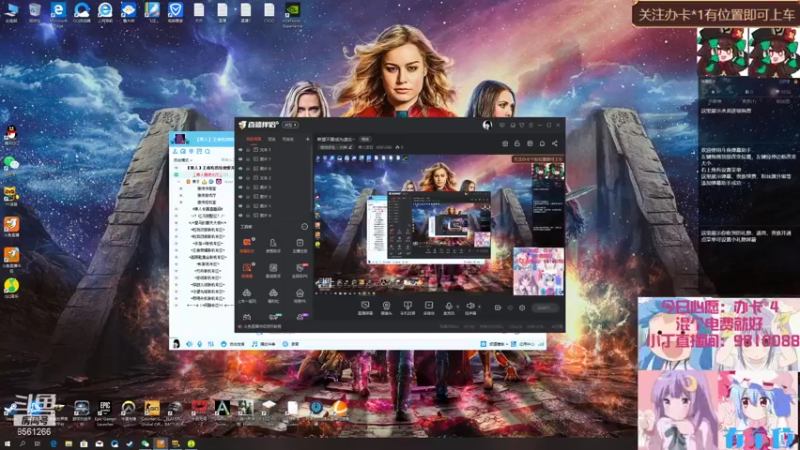Select the first orange scene tab
Screen dimensions: 800x450
click(254, 139)
